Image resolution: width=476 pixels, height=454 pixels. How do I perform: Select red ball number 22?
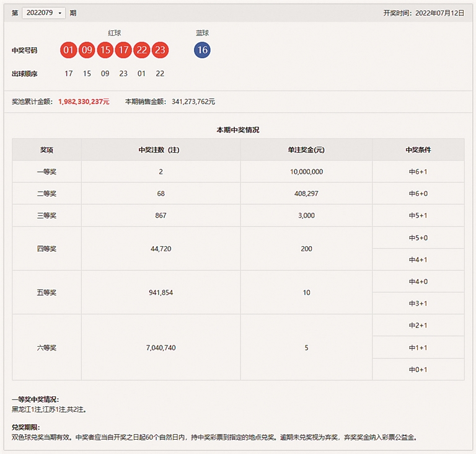point(142,50)
